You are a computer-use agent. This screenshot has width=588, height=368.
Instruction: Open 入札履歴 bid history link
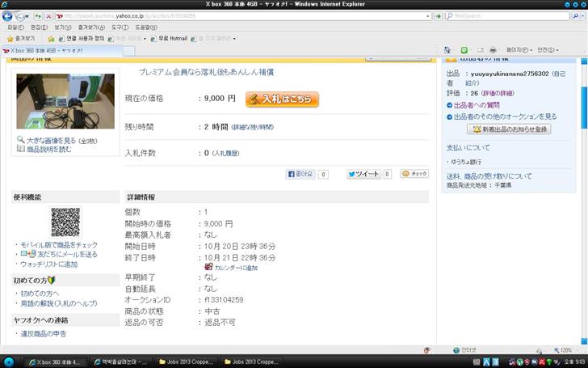pyautogui.click(x=226, y=153)
